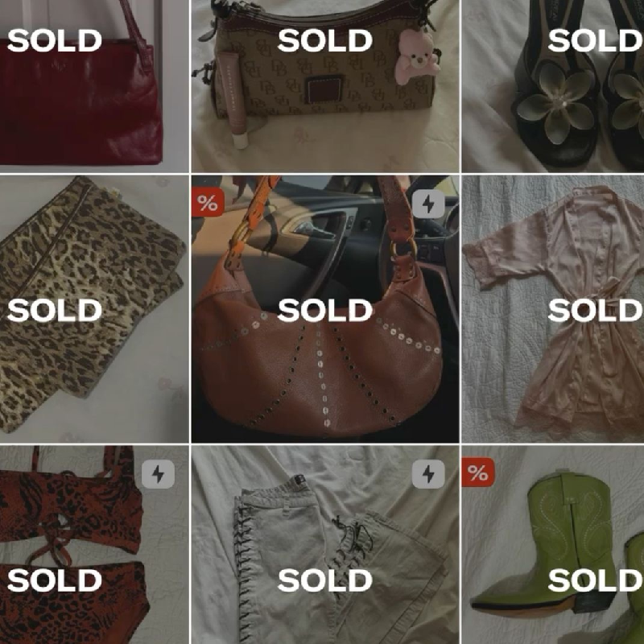The image size is (644, 644).
Task: Click SOLD label on the red bag
Action: (x=55, y=40)
